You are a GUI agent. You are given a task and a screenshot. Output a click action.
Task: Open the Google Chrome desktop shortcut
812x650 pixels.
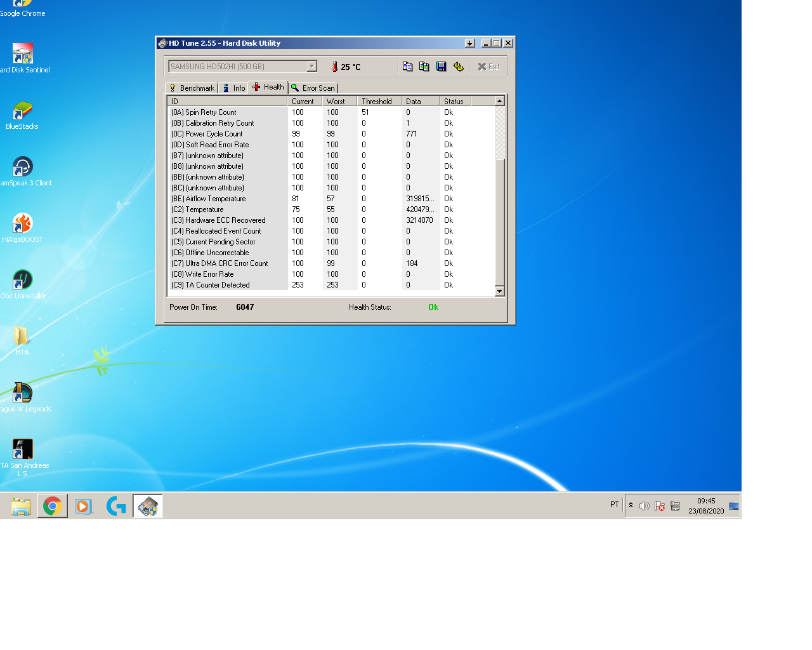(22, 8)
